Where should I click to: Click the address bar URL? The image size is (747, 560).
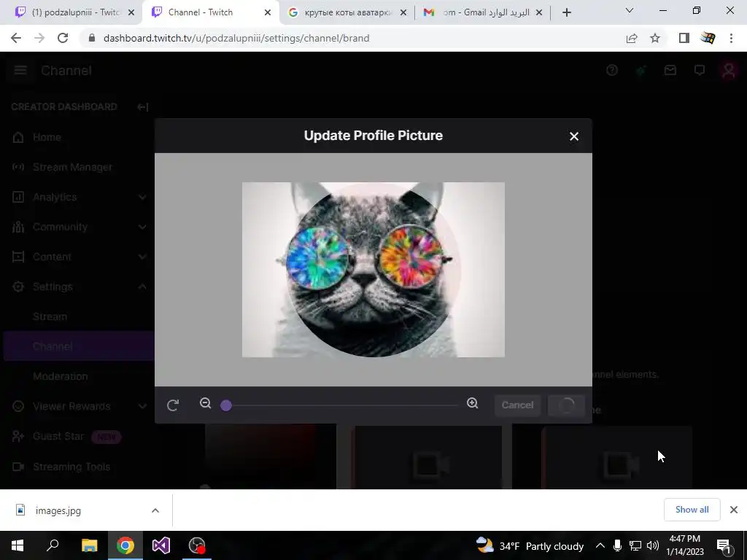[x=236, y=38]
